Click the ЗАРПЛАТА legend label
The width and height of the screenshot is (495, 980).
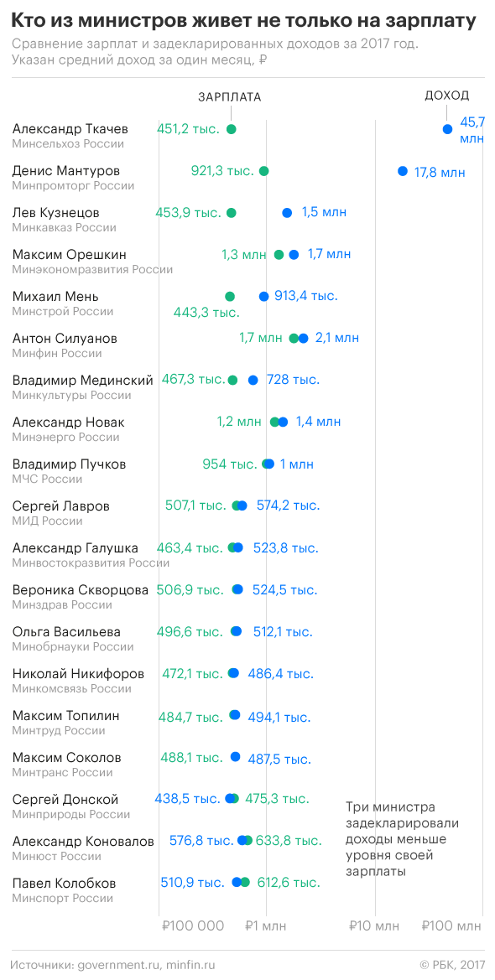point(230,97)
